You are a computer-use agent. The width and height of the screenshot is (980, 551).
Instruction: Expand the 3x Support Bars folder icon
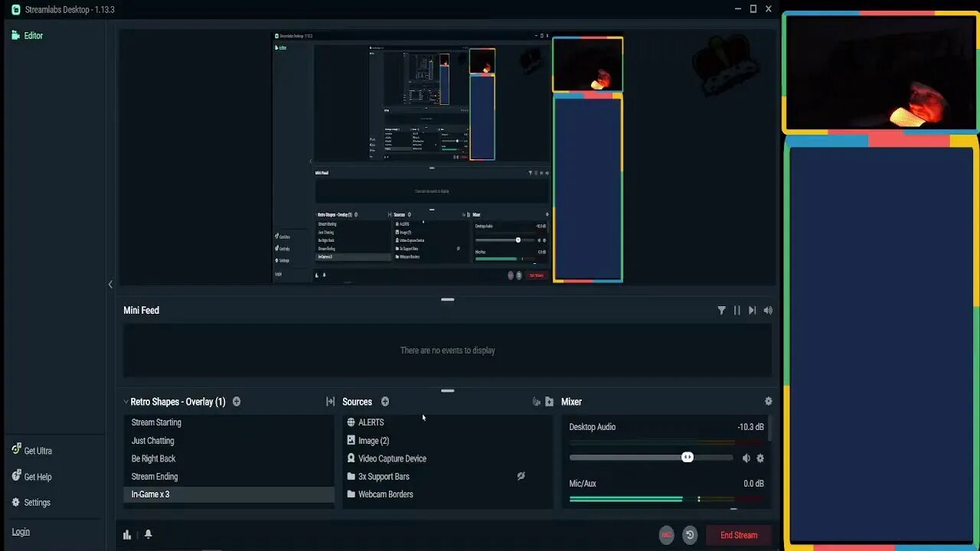tap(351, 476)
